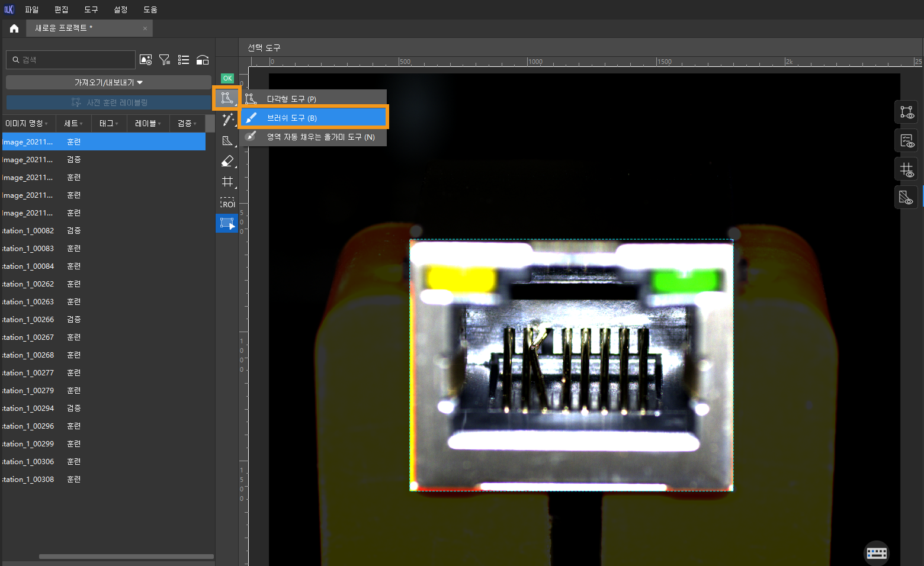This screenshot has width=924, height=566.
Task: Select the Polygon tool in left toolbar
Action: [227, 98]
